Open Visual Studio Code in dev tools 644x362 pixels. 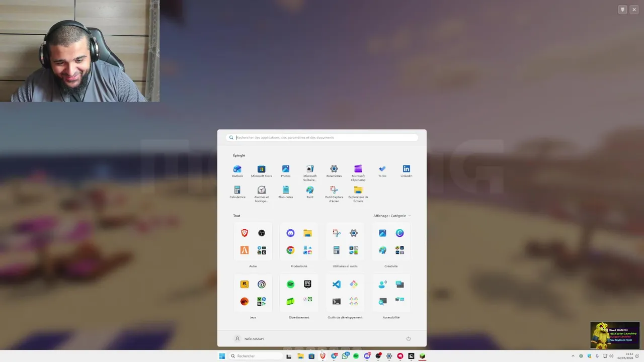pos(337,284)
